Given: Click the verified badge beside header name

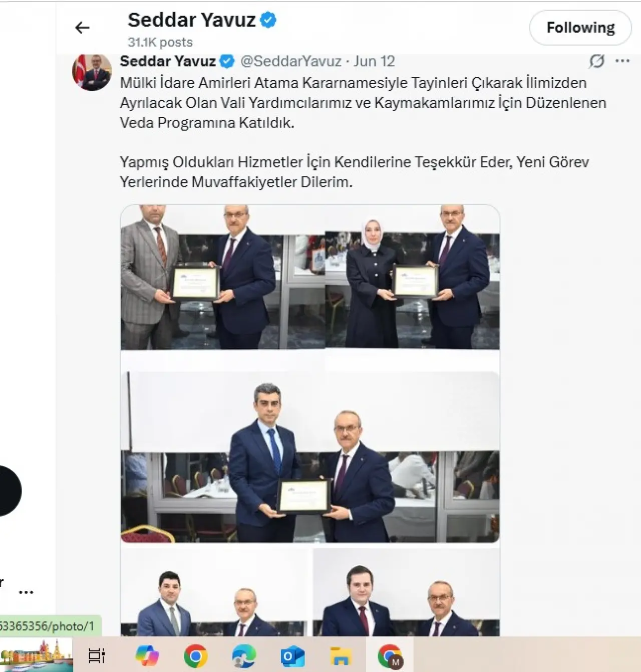Looking at the screenshot, I should click(x=268, y=20).
